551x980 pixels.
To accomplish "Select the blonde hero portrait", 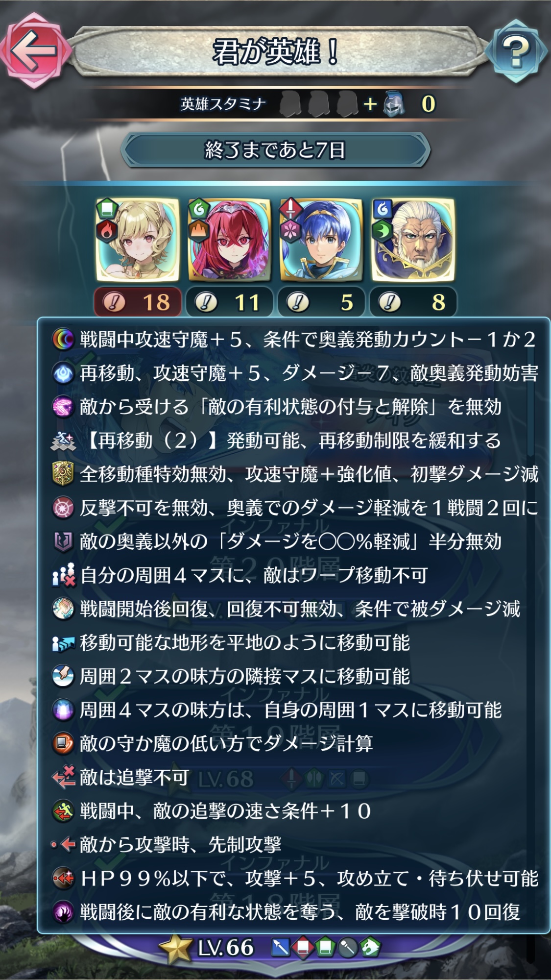I will click(x=138, y=240).
